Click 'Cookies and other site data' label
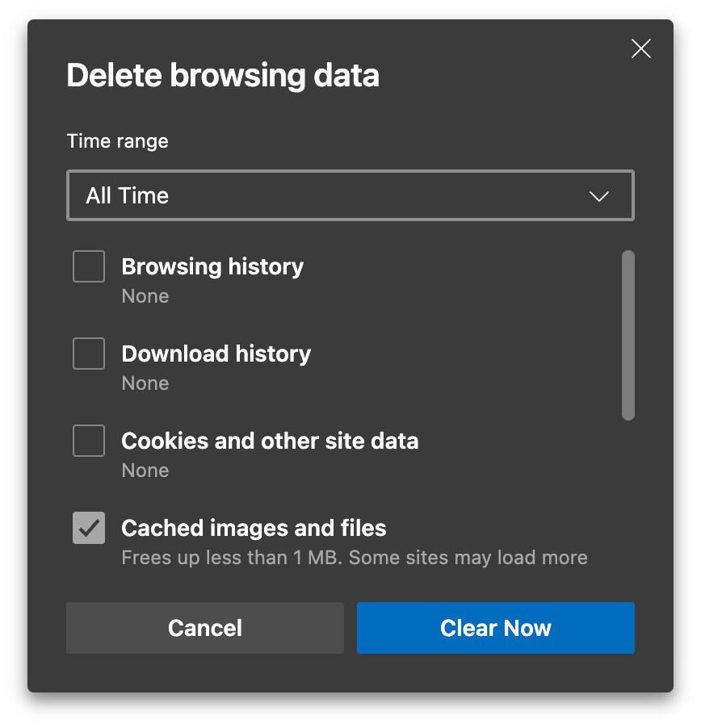701x728 pixels. tap(270, 441)
